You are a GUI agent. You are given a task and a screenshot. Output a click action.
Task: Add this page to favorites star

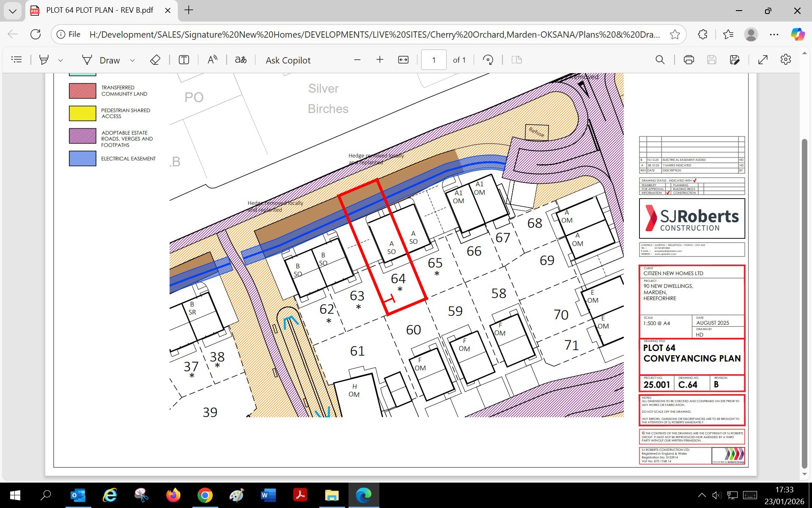coord(675,34)
